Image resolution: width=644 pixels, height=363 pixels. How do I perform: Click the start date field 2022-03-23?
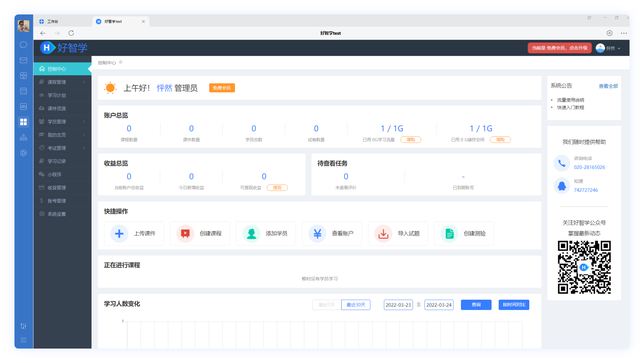tap(398, 305)
